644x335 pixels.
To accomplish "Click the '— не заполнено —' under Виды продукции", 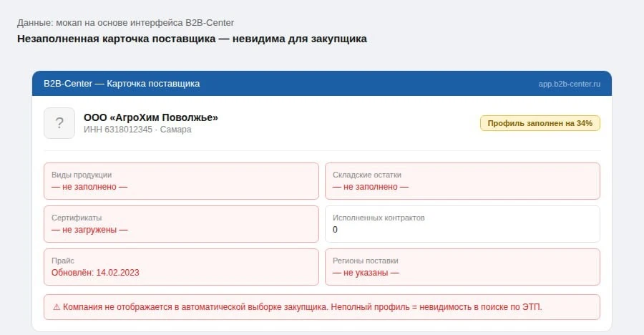I will (x=89, y=187).
